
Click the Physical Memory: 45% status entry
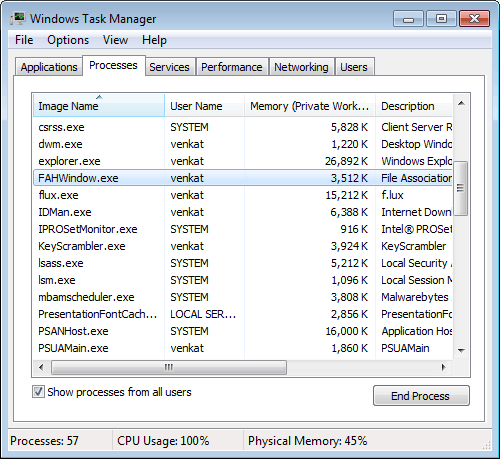tap(307, 441)
